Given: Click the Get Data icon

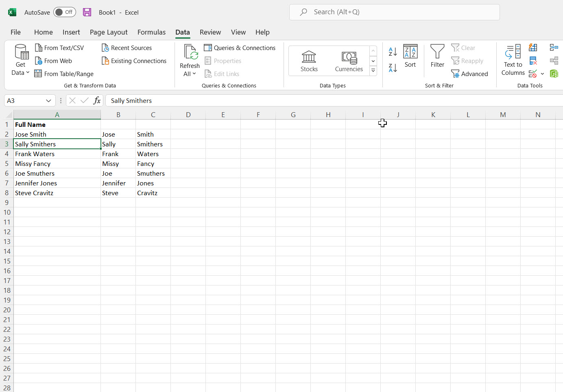Looking at the screenshot, I should [x=21, y=52].
